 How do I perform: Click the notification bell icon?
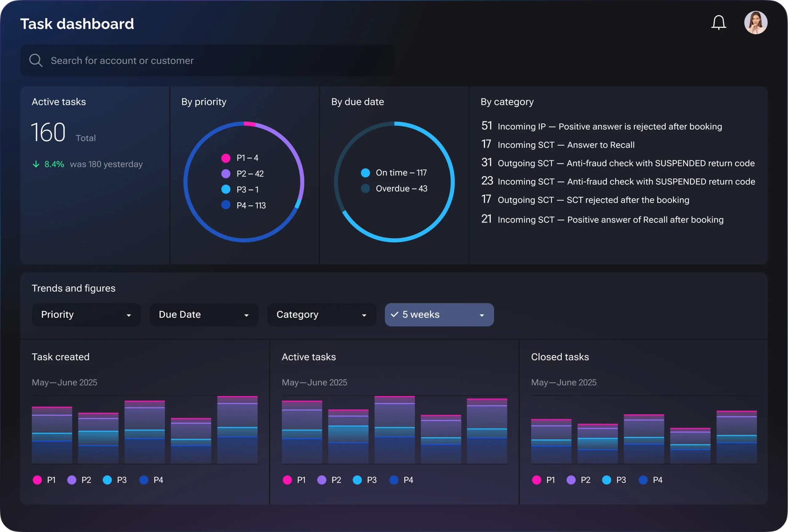[718, 23]
